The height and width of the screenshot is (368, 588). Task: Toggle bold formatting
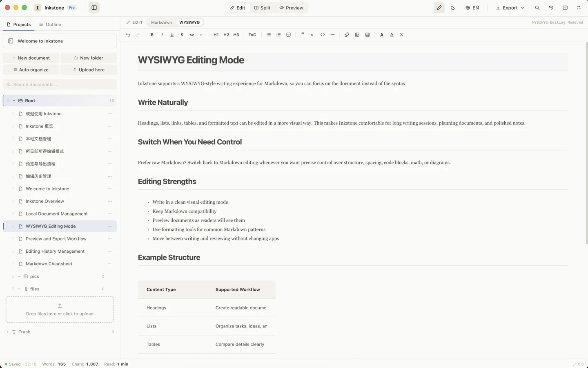(x=152, y=35)
